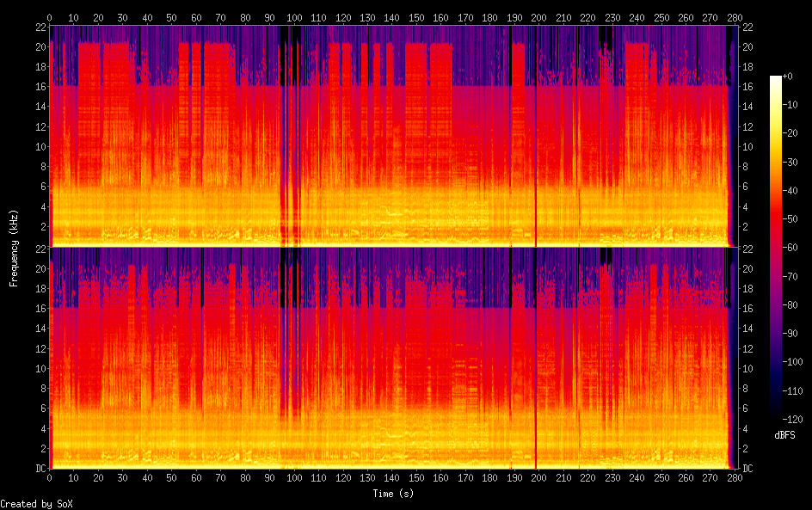Click the "Frequency (kHz)" axis label
This screenshot has height=510, width=812.
click(14, 248)
